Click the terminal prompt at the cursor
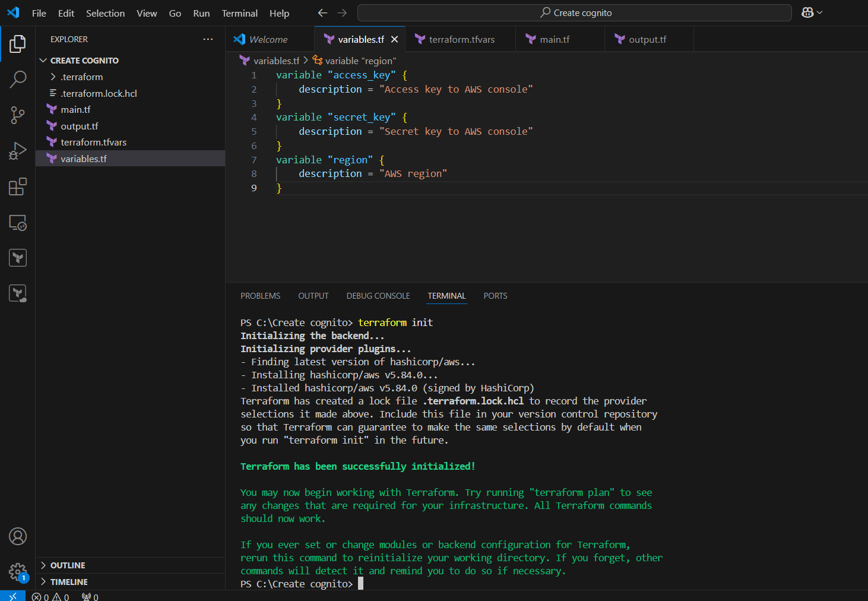This screenshot has height=601, width=868. coord(360,584)
